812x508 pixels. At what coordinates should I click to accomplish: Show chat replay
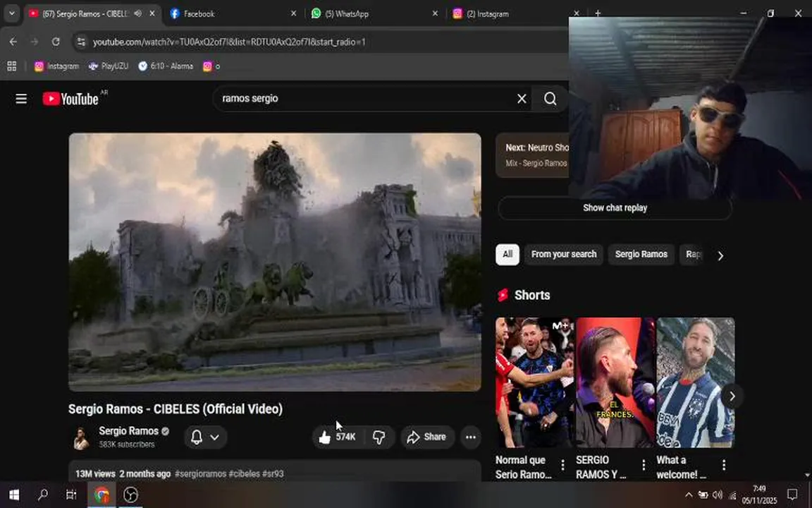[x=615, y=208]
